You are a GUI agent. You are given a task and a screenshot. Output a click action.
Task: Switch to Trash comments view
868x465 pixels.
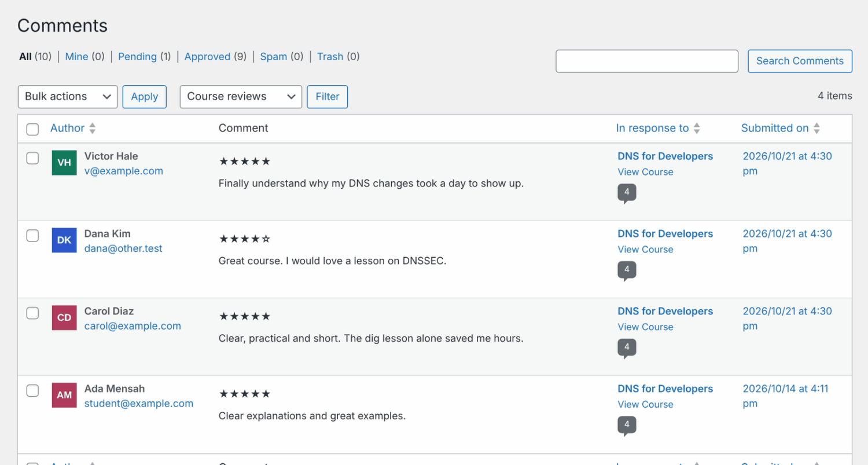click(338, 57)
